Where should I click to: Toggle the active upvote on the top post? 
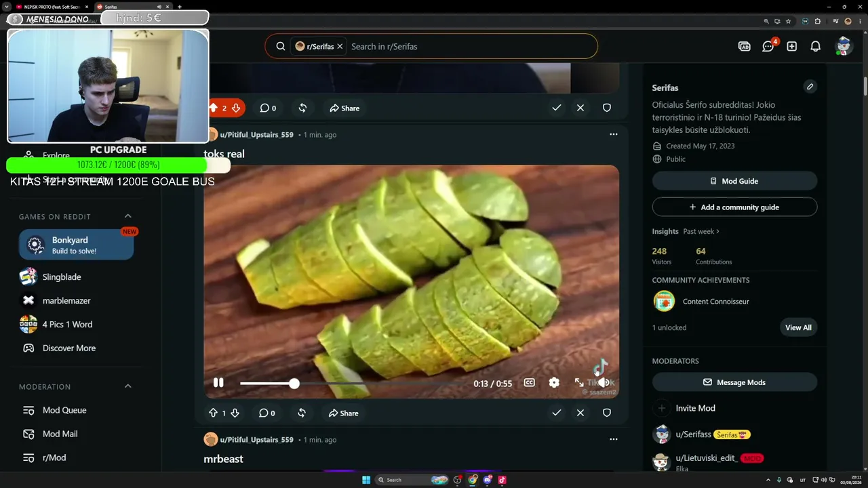[x=213, y=108]
